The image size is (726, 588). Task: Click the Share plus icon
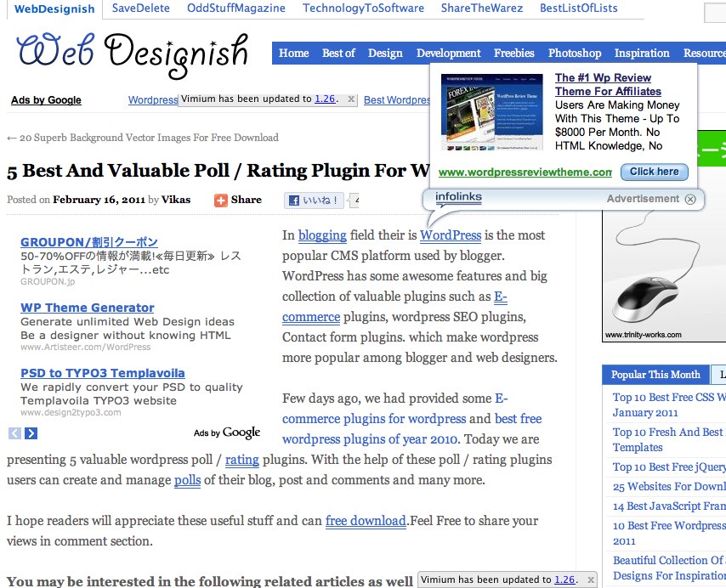221,201
